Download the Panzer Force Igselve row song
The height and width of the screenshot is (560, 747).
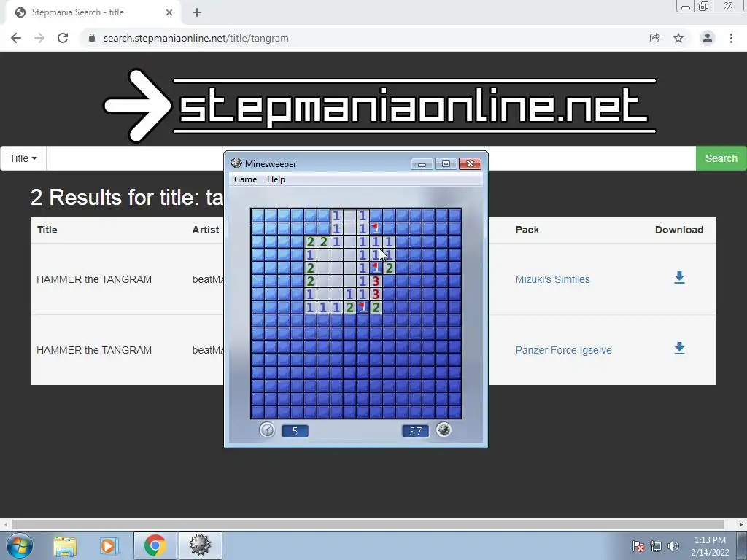[x=679, y=349]
